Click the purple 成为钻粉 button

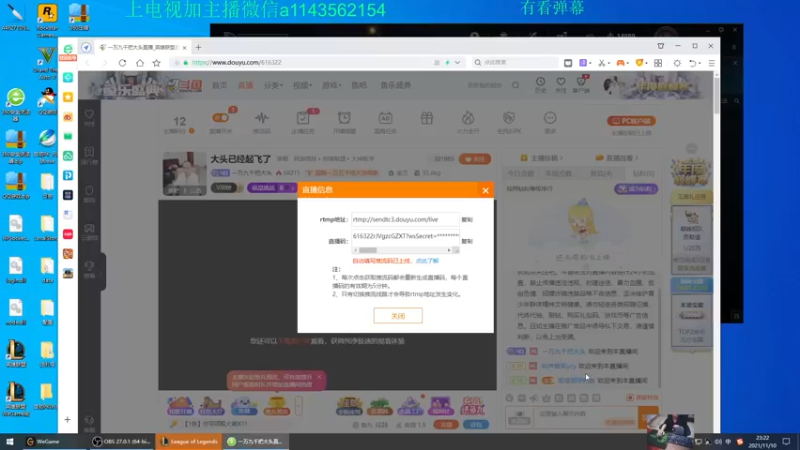point(636,189)
